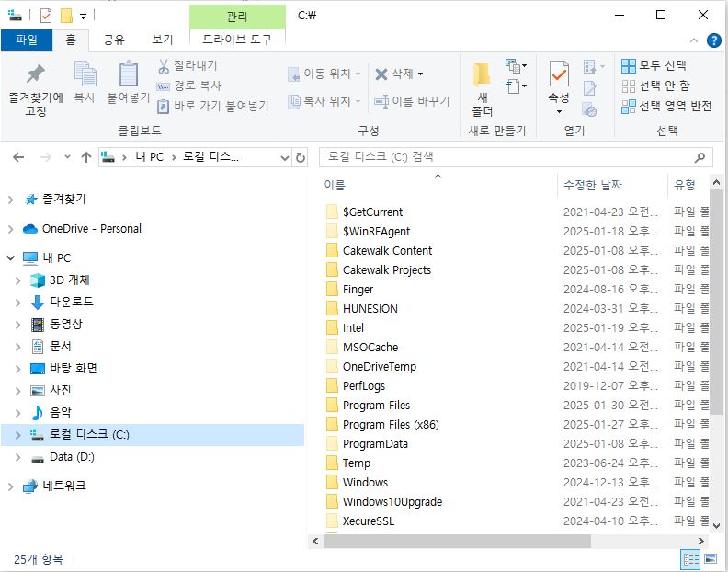Select 다운로드 in navigation pane

click(72, 302)
